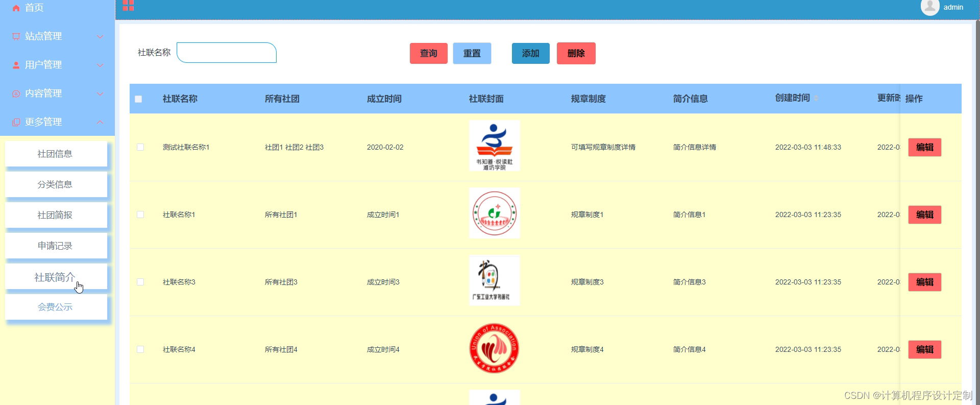Click the home icon beside 首页
Viewport: 980px width, 405px height.
click(16, 8)
